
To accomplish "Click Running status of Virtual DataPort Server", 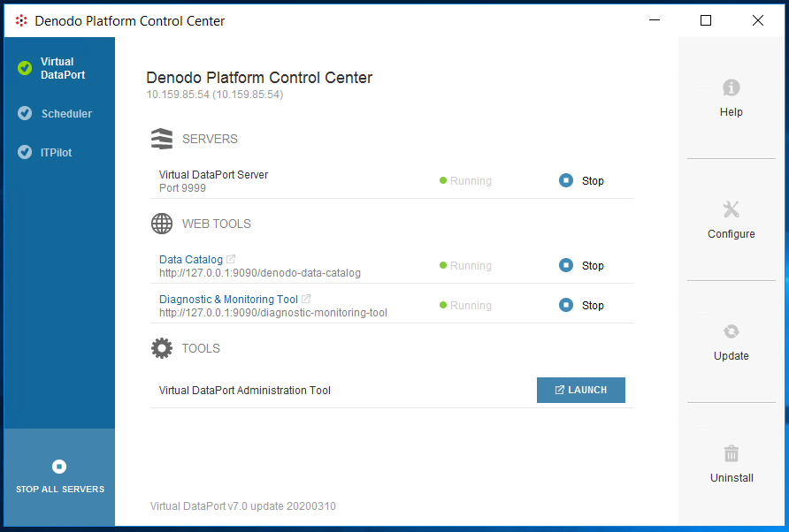I will [465, 180].
